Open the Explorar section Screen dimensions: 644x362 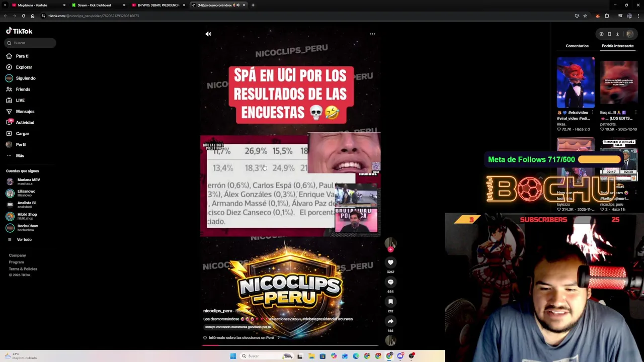tap(19, 67)
